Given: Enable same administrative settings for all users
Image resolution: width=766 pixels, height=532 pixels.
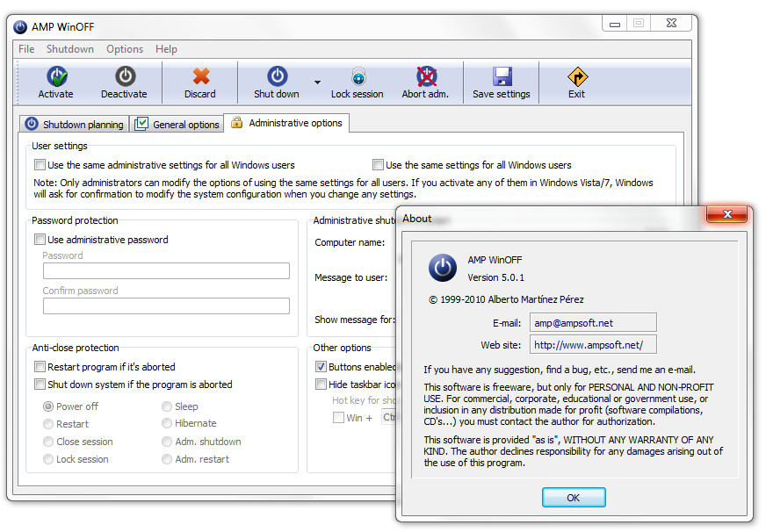Looking at the screenshot, I should tap(40, 165).
